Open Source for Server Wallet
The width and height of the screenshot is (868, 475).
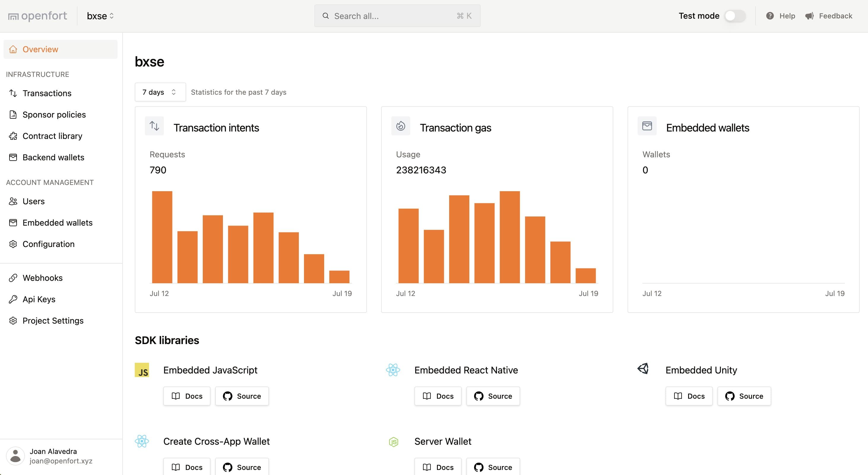pyautogui.click(x=493, y=467)
